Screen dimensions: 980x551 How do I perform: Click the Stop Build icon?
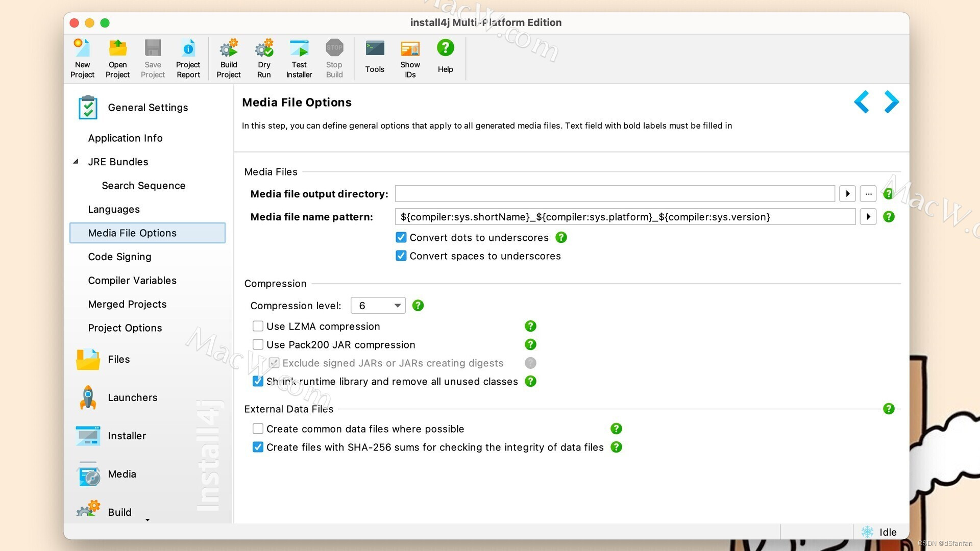pos(334,56)
